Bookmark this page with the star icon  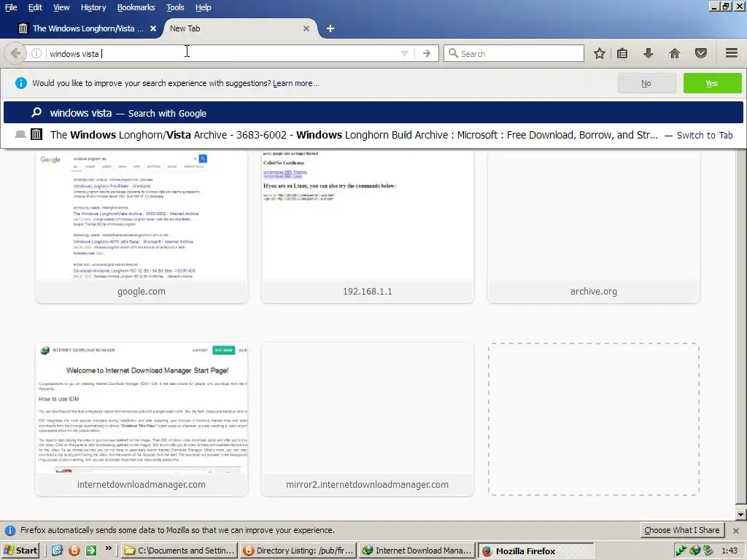point(600,53)
